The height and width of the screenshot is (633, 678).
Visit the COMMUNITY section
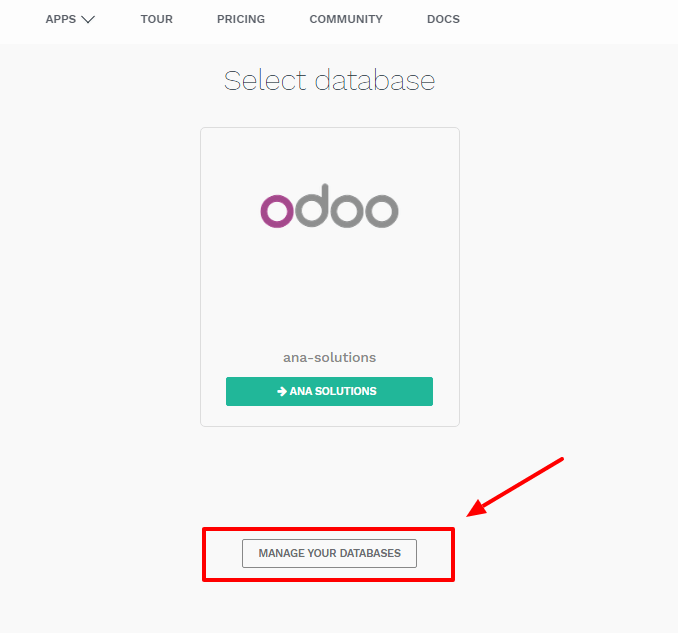point(346,19)
